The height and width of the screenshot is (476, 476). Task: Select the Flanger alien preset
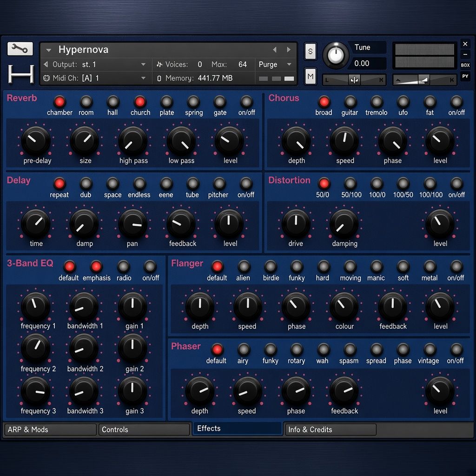tap(244, 266)
